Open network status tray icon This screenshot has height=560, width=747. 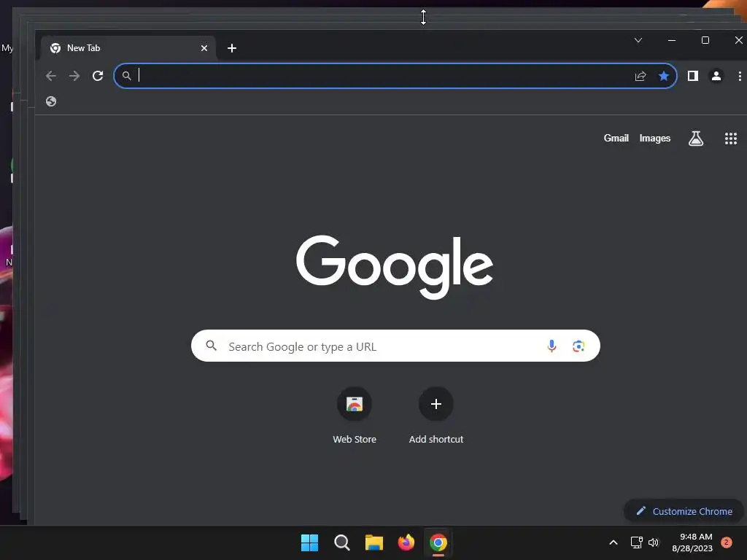(636, 542)
